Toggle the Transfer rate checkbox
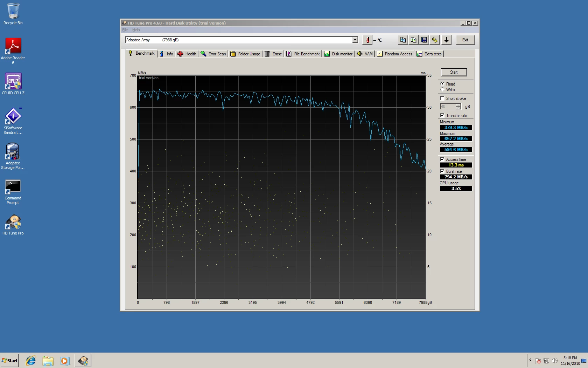 pyautogui.click(x=442, y=115)
